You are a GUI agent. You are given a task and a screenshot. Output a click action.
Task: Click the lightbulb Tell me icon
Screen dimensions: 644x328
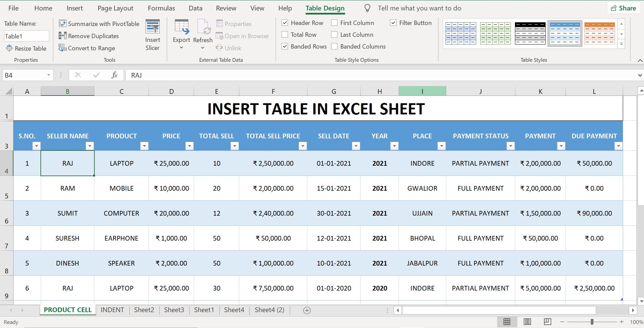(367, 8)
